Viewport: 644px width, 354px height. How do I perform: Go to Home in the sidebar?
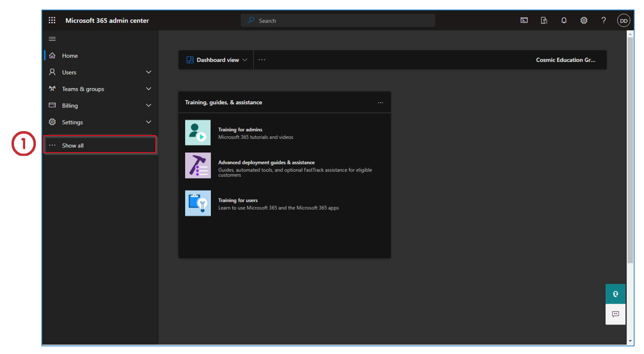tap(70, 56)
